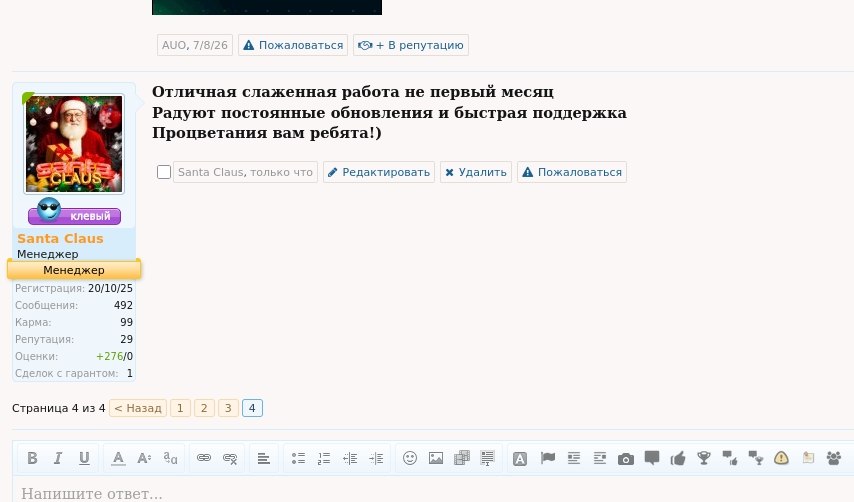Open the Santa Claus, только что permalink
854x502 pixels.
pyautogui.click(x=245, y=172)
